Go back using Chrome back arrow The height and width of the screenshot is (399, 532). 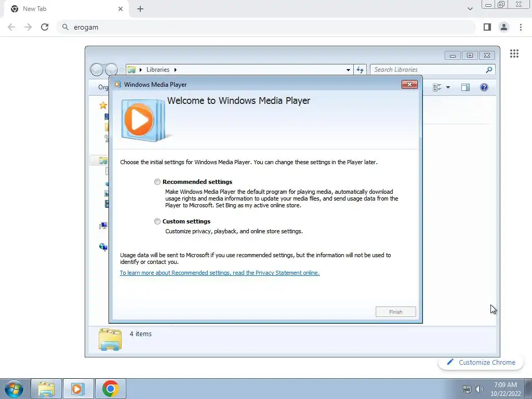click(11, 27)
